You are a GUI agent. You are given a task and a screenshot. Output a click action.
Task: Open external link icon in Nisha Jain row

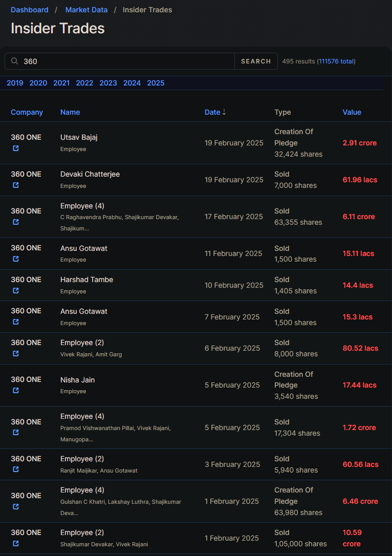tap(15, 391)
